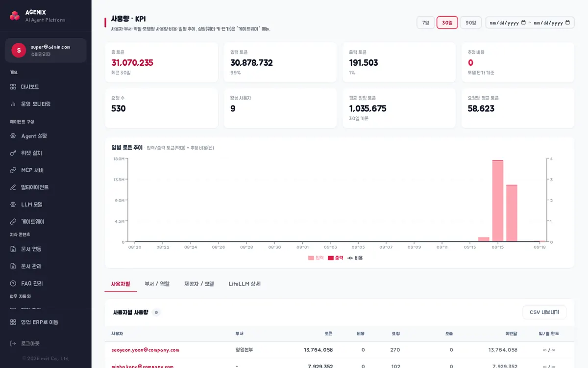588x368 pixels.
Task: Click the 문서 연동 document icon
Action: pos(13,249)
